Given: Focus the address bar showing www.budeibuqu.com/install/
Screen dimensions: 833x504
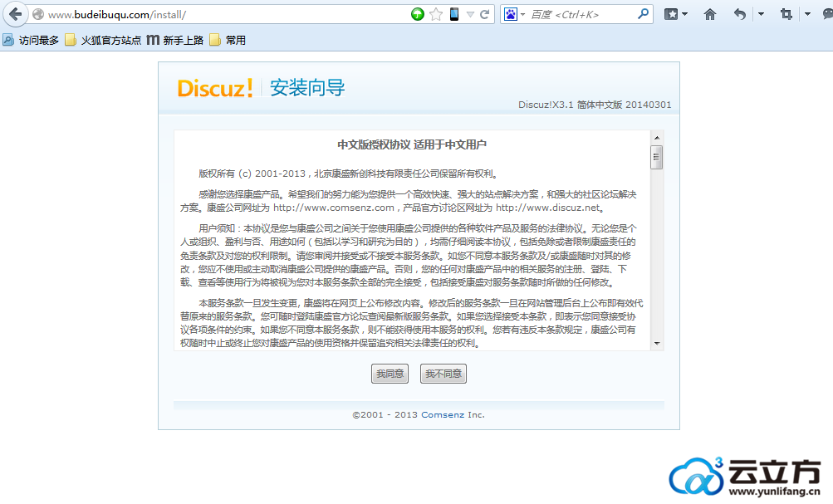Looking at the screenshot, I should [x=223, y=14].
